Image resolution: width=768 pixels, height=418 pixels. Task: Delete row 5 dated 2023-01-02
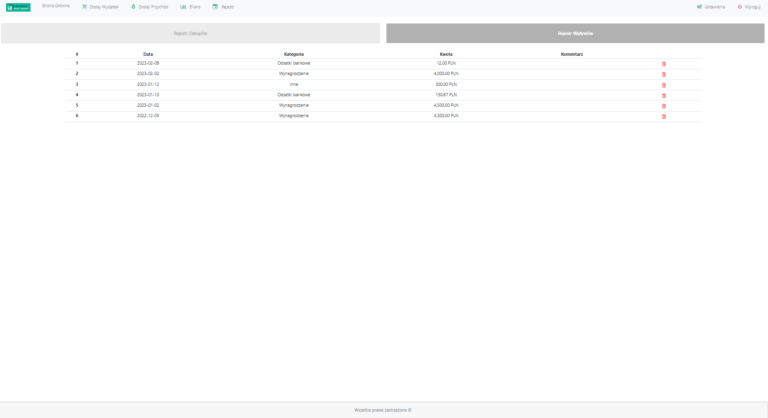coord(664,106)
